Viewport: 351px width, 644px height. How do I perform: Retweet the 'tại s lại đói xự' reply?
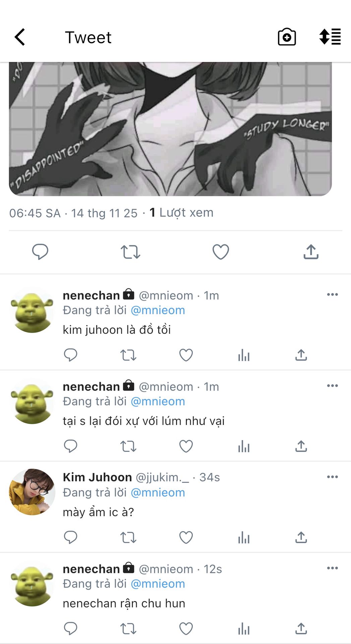(x=128, y=446)
